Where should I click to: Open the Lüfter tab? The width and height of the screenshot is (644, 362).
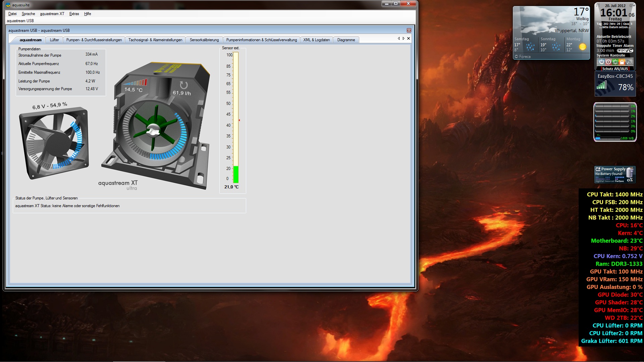click(54, 40)
